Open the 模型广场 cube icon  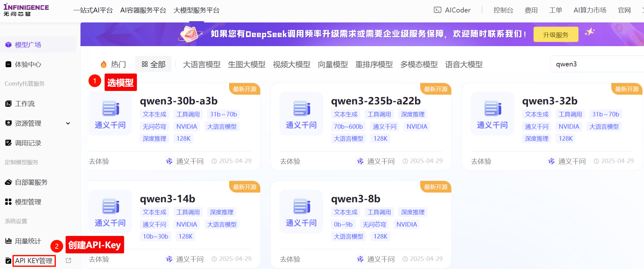pyautogui.click(x=8, y=45)
